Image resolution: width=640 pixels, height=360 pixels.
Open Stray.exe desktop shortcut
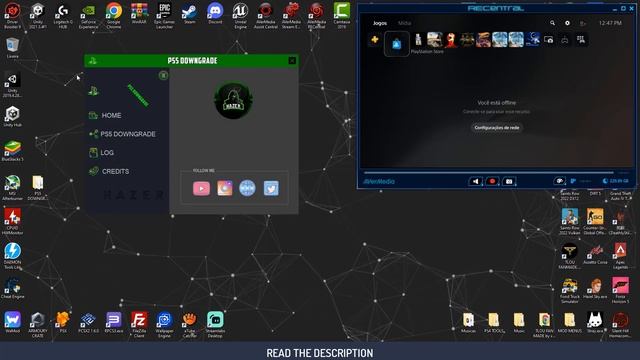click(x=595, y=323)
